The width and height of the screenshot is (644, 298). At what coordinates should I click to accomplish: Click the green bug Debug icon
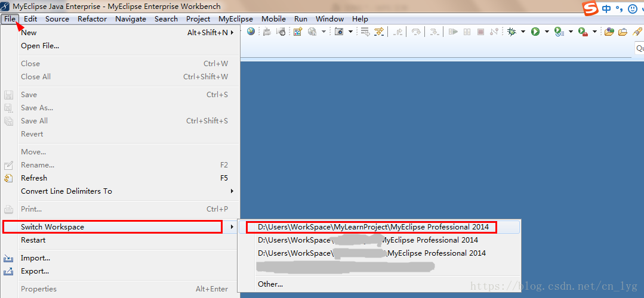[x=511, y=32]
